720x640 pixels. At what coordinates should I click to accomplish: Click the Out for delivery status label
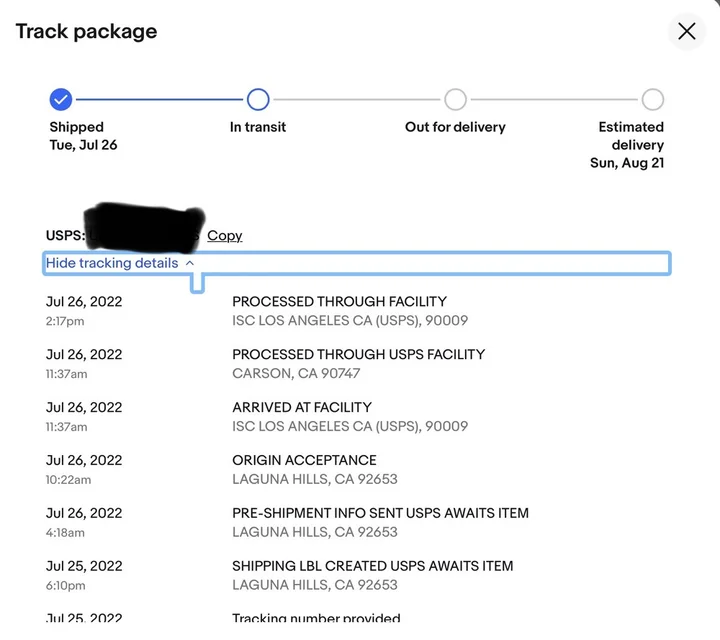click(455, 127)
